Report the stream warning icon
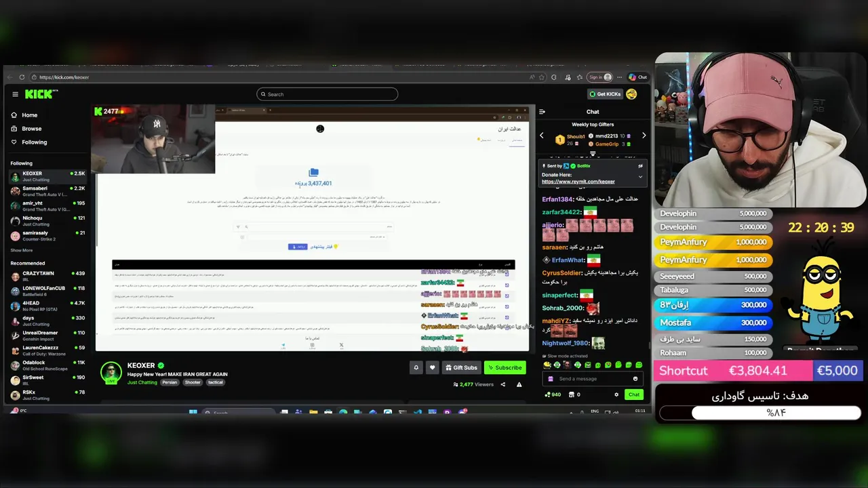 (x=519, y=384)
